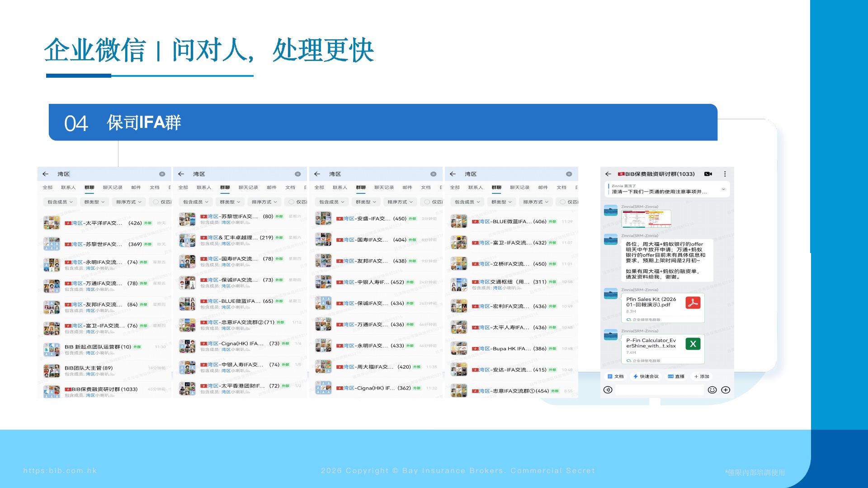
Task: Open the image thumbnail sent by Zinnia
Action: (646, 219)
